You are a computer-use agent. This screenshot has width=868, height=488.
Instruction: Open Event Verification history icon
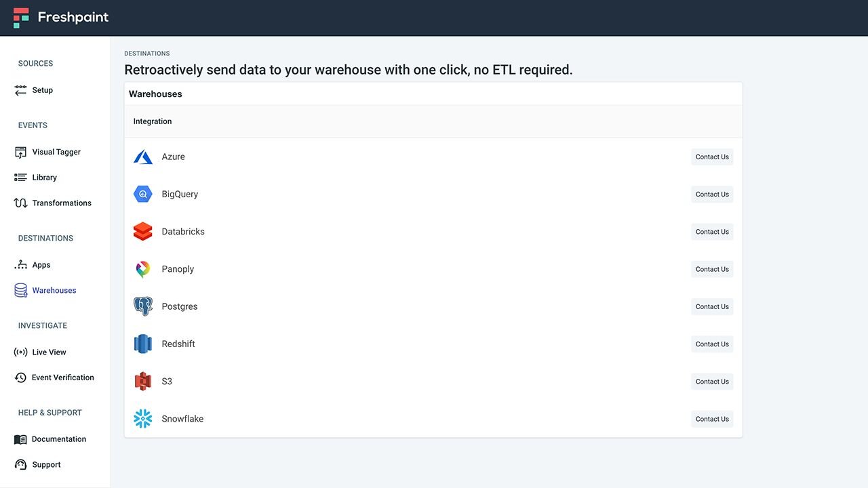[x=21, y=378]
